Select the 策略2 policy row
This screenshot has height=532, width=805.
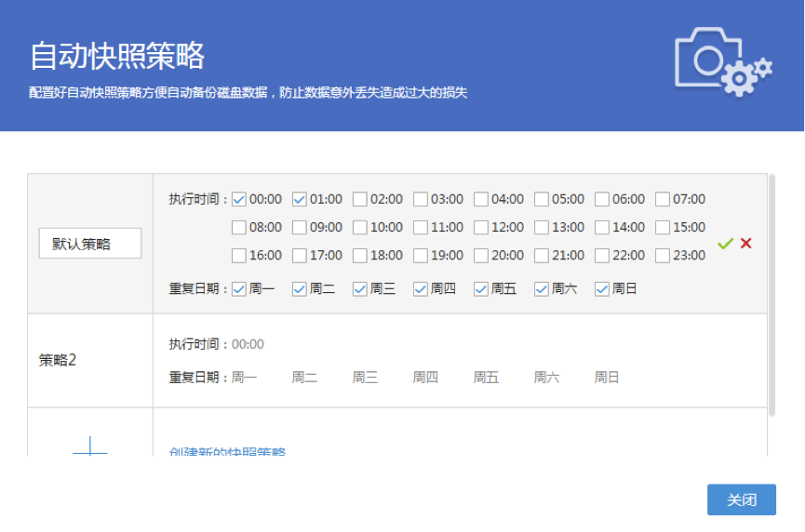tap(90, 360)
